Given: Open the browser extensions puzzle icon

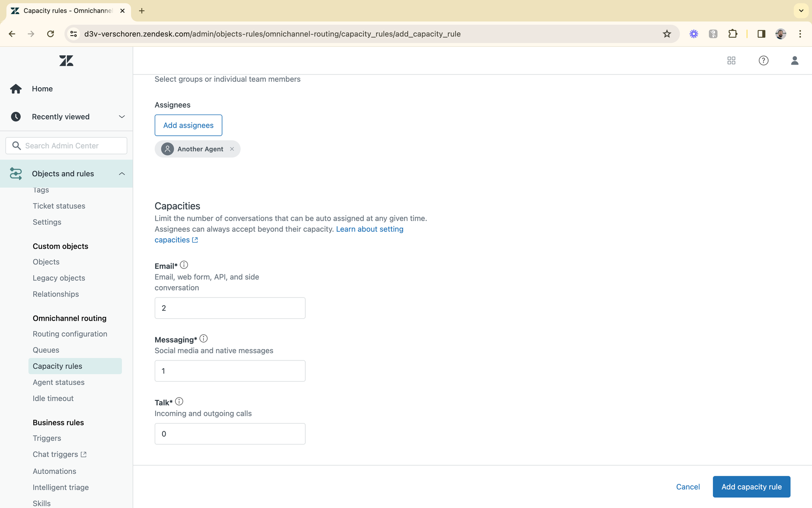Looking at the screenshot, I should 732,34.
